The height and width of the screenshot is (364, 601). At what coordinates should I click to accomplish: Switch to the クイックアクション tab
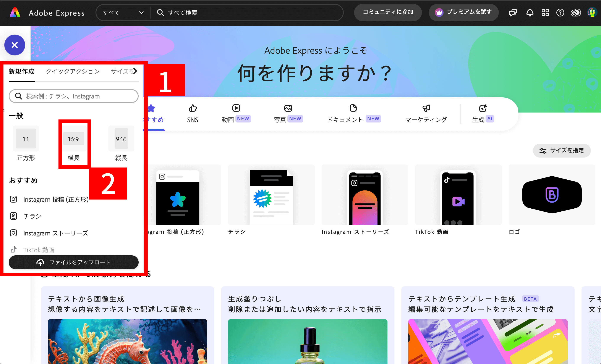[73, 71]
